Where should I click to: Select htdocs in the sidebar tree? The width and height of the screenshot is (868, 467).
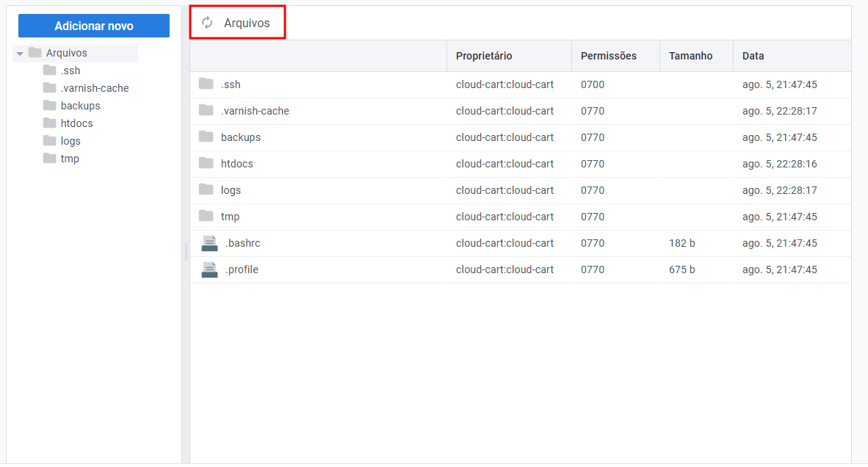[x=76, y=123]
